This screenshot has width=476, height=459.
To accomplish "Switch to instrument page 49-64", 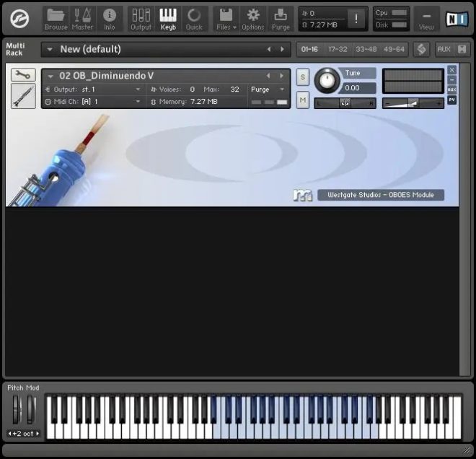I will click(394, 49).
